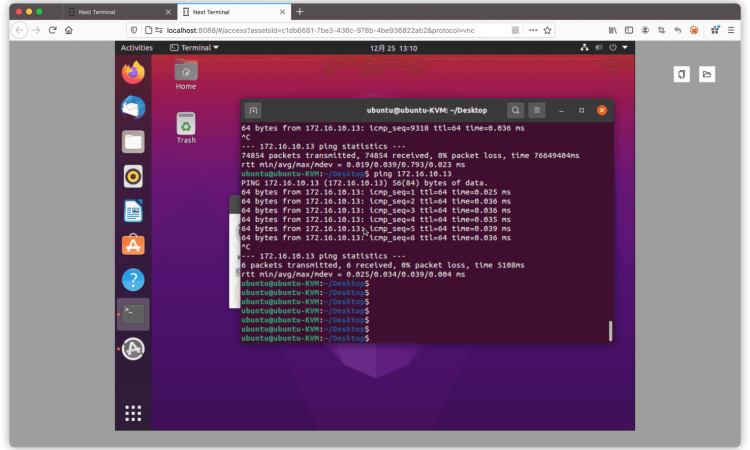This screenshot has height=450, width=750.
Task: Select the active Next Terminal browser tab
Action: click(233, 12)
